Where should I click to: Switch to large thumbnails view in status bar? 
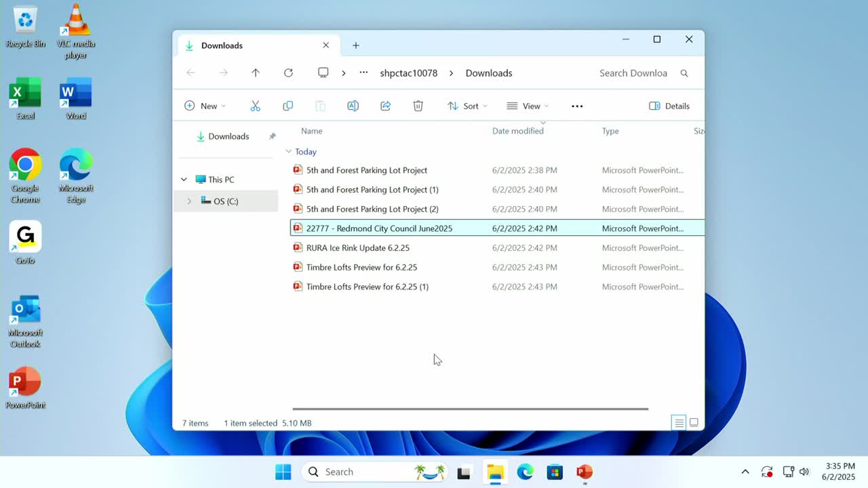tap(694, 423)
